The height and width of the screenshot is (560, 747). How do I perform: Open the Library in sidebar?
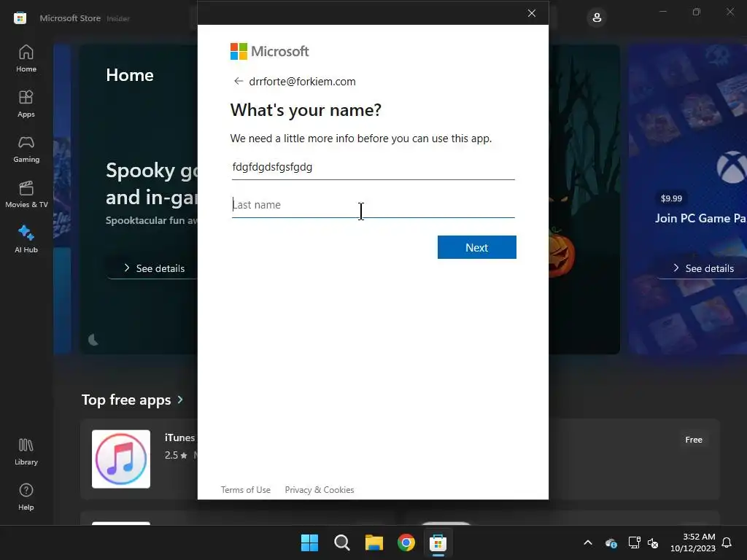[26, 451]
